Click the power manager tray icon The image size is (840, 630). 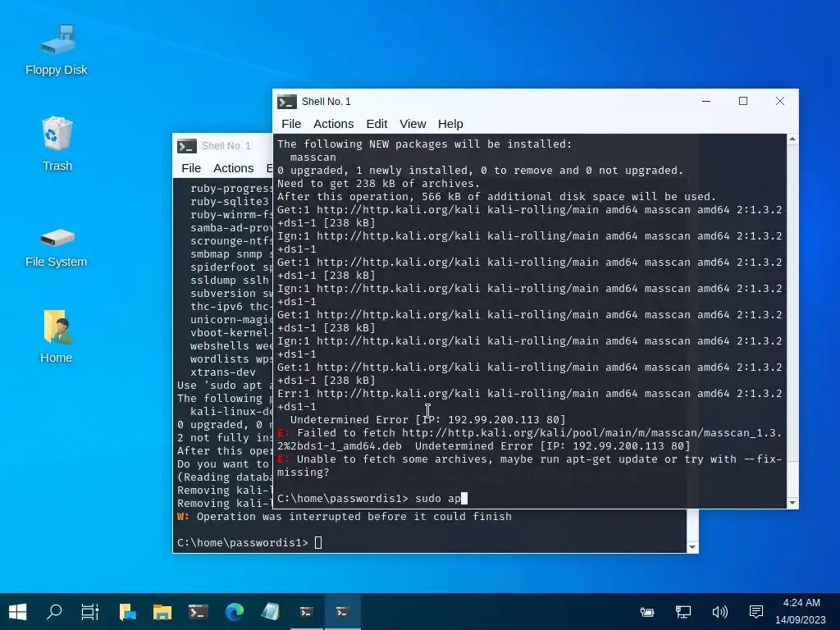[x=647, y=612]
